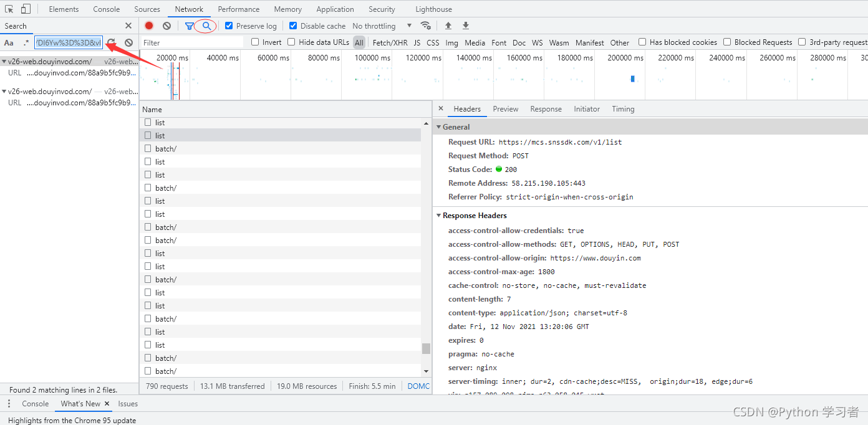Click the Filter text input field
The image size is (868, 425).
[191, 42]
